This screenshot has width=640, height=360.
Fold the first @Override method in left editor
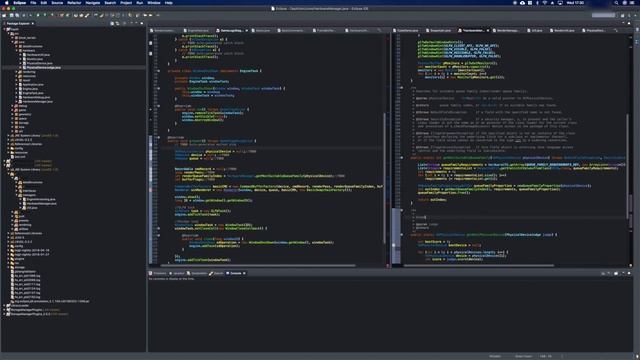[158, 106]
